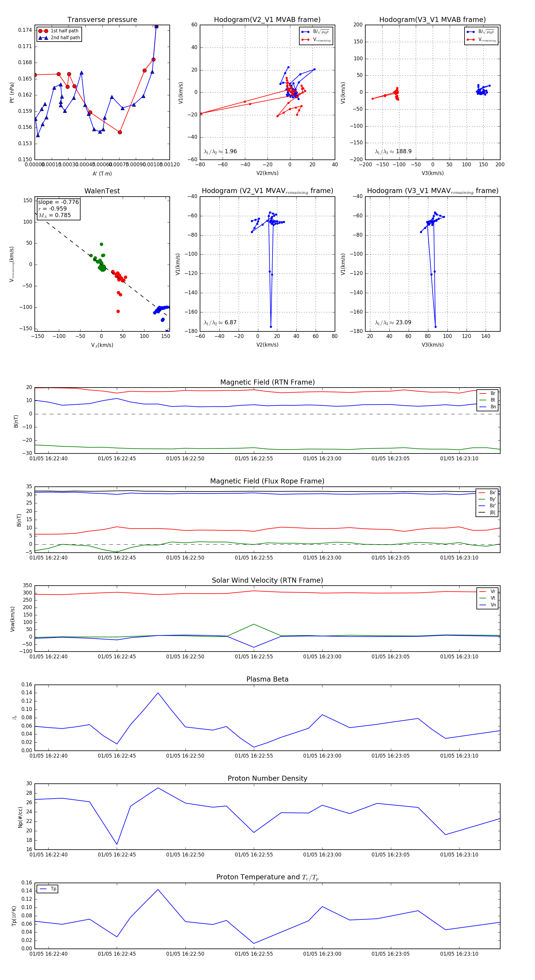Viewport: 535px width, 980px height.
Task: Click the green Vt spike peak in the velocity plot
Action: (x=254, y=624)
